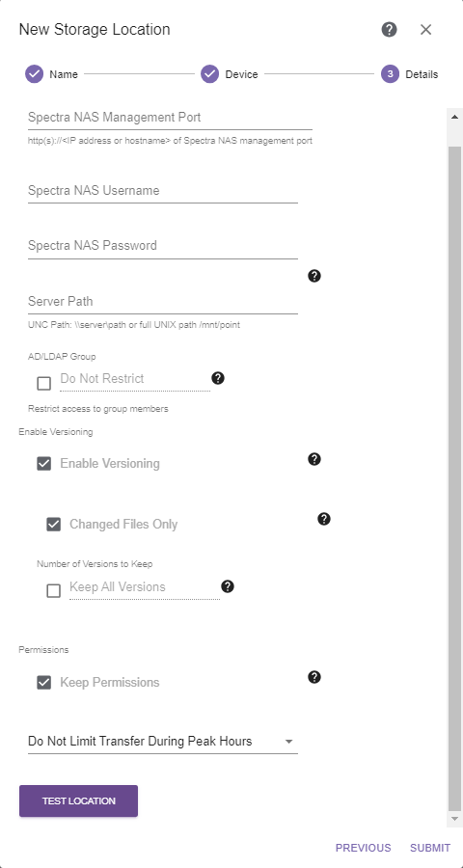Submit the new storage location
Viewport: 463px width, 868px height.
click(x=430, y=848)
